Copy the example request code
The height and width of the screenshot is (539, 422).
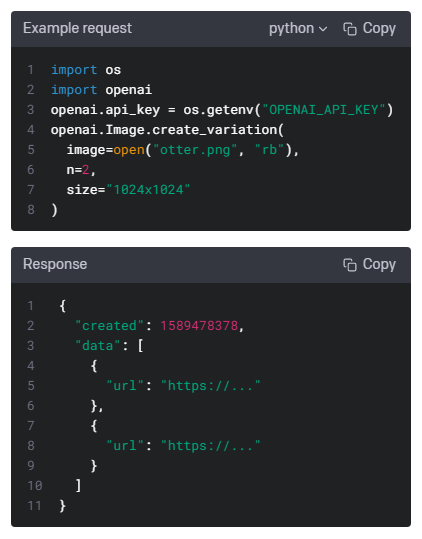point(369,29)
